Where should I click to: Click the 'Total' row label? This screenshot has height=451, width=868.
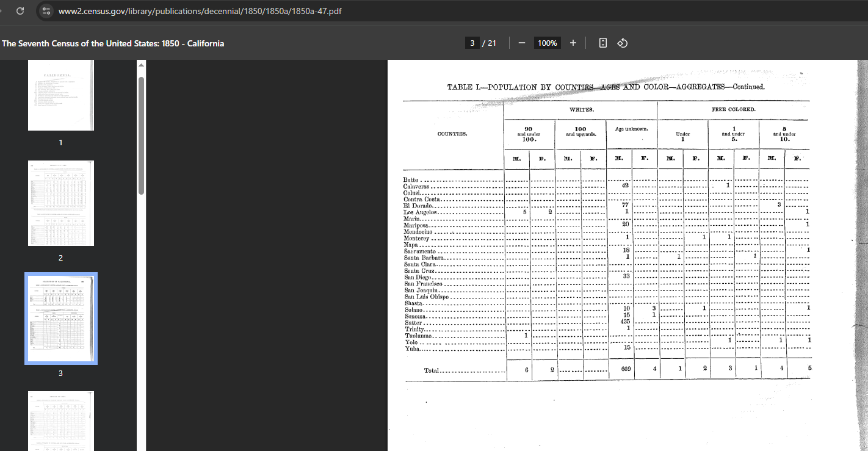pyautogui.click(x=432, y=370)
